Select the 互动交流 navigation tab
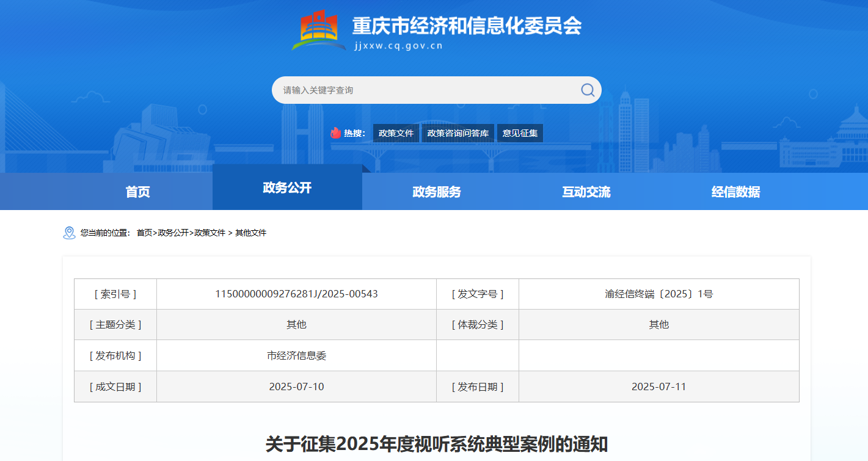Viewport: 868px width, 461px height. (586, 192)
